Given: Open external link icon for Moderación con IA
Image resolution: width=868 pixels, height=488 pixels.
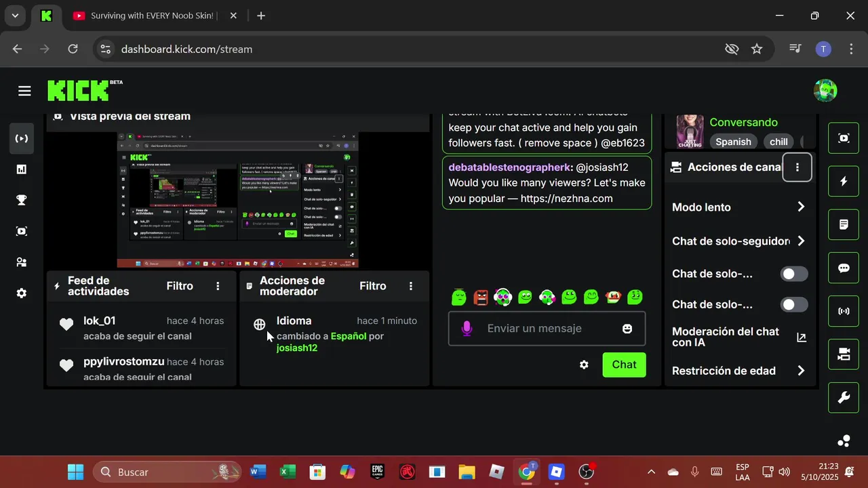Looking at the screenshot, I should click(x=801, y=337).
